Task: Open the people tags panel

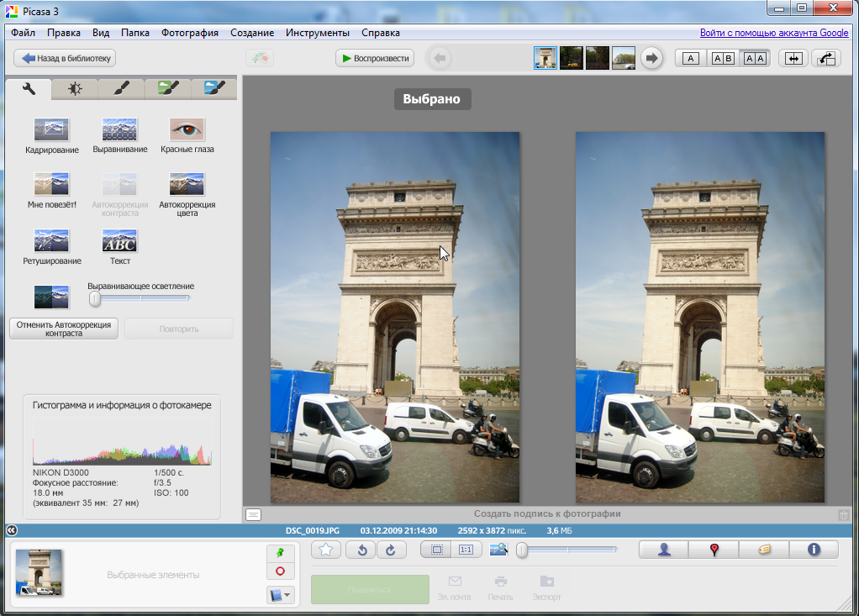Action: pos(664,550)
